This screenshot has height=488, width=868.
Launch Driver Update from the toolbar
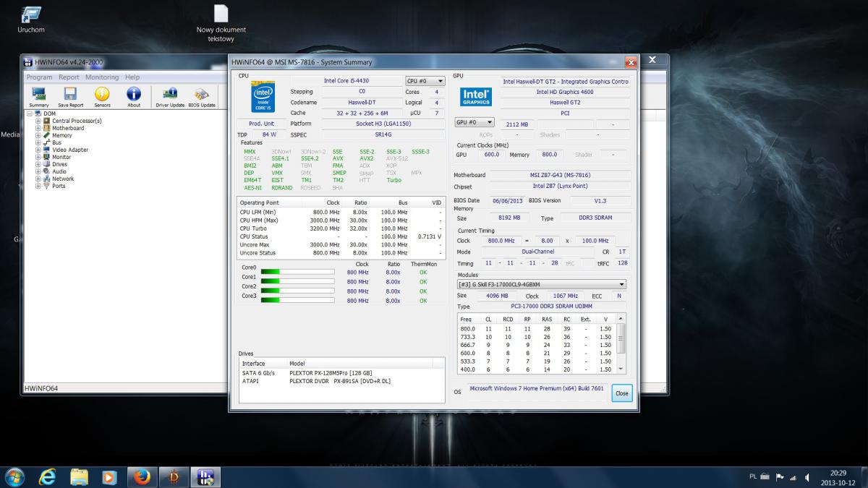tap(170, 97)
